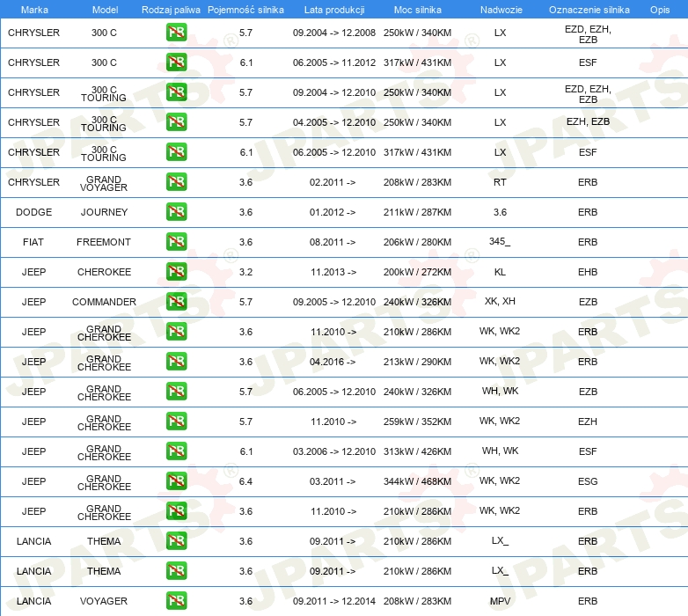688x616 pixels.
Task: Click production years 03.2006 -> 12.2010
Action: [x=334, y=451]
